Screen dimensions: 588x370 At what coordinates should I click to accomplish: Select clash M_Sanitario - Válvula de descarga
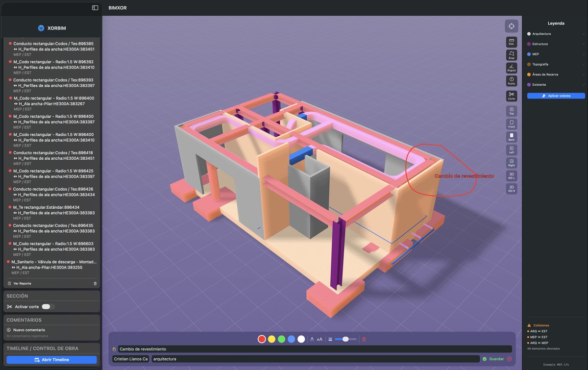pos(52,267)
